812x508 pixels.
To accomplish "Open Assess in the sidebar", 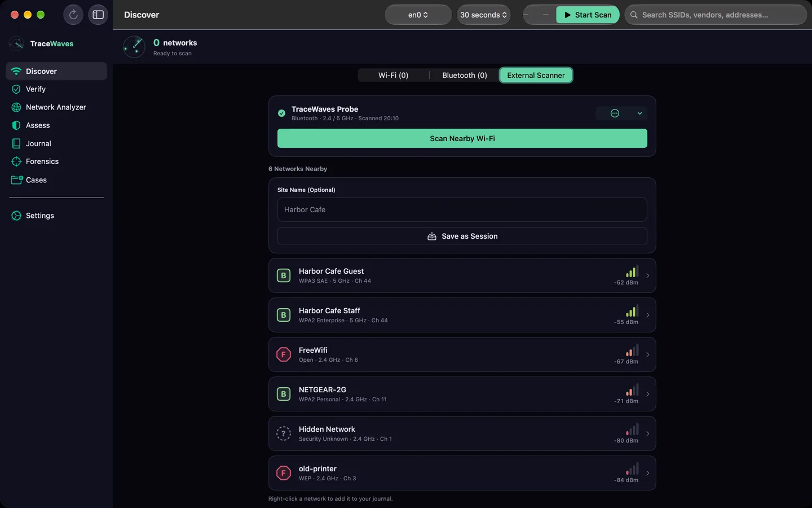I will coord(56,125).
